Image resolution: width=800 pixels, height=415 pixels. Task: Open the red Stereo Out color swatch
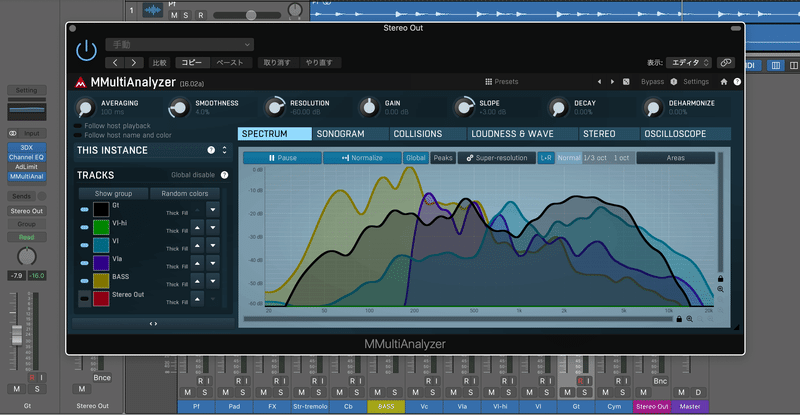click(x=101, y=299)
